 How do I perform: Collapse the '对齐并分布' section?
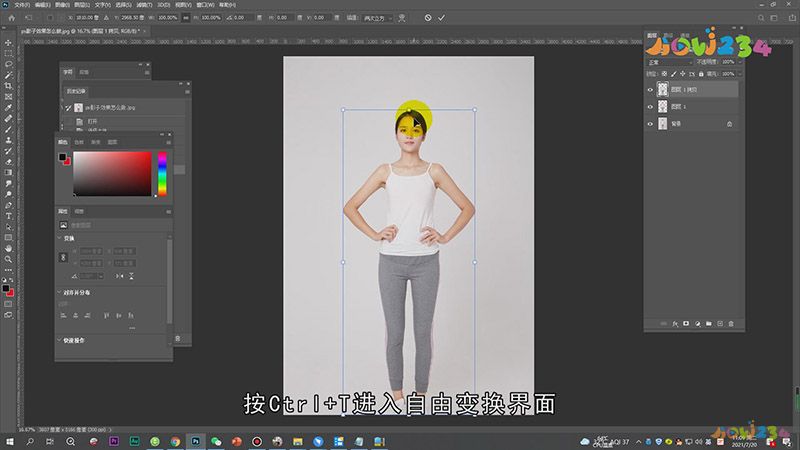59,292
